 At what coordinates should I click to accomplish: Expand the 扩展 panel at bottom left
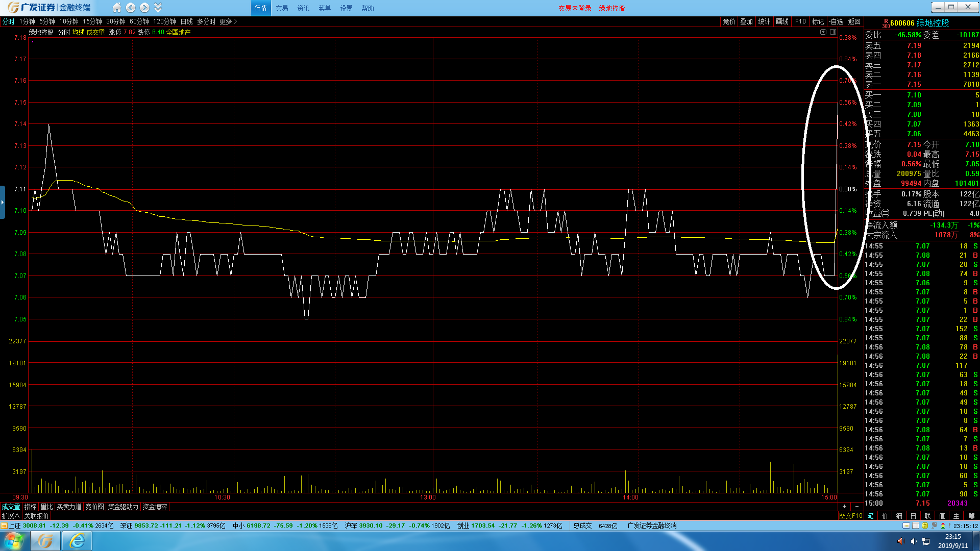[11, 516]
